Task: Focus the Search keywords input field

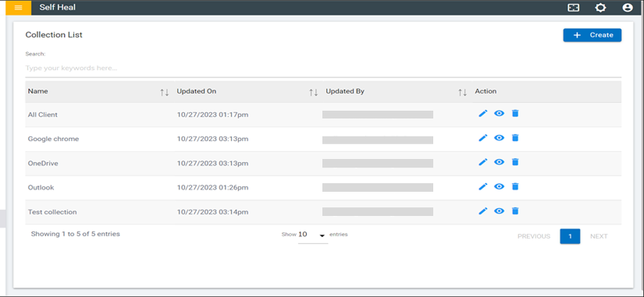Action: 323,68
